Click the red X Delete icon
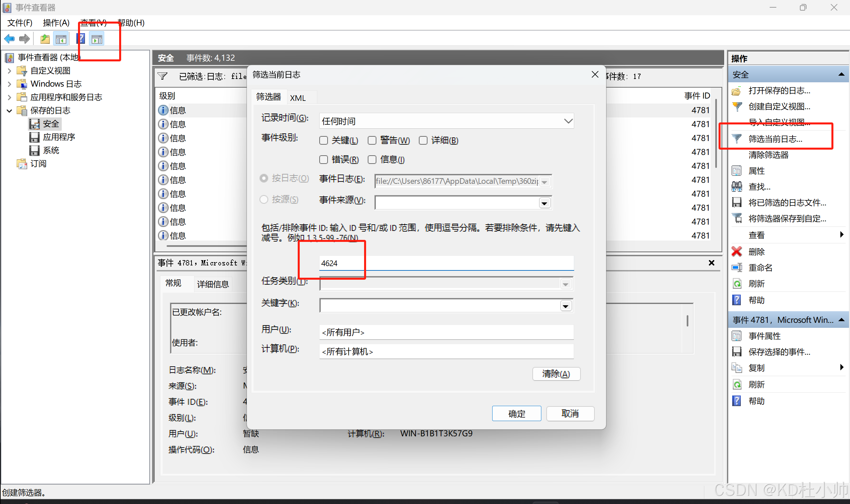This screenshot has width=850, height=504. (736, 252)
